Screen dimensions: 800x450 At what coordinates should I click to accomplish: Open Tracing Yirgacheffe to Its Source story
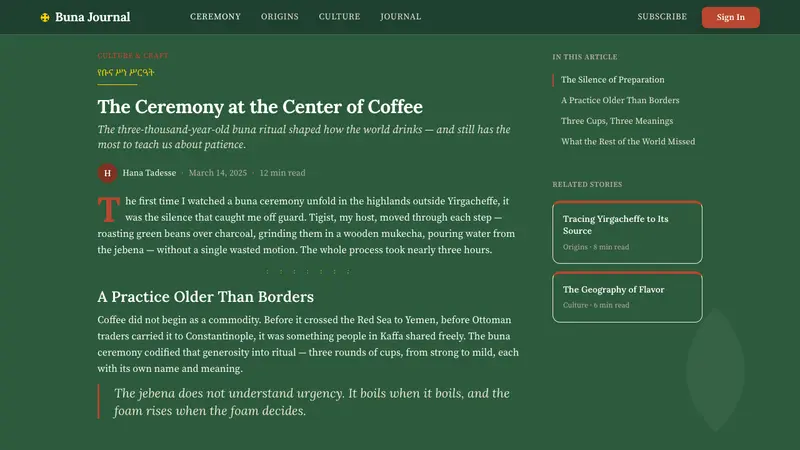[x=627, y=233]
